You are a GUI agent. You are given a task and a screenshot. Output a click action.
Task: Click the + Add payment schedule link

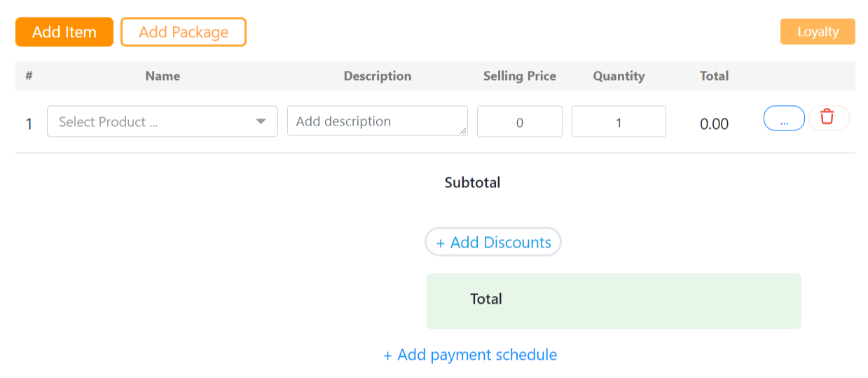(470, 355)
